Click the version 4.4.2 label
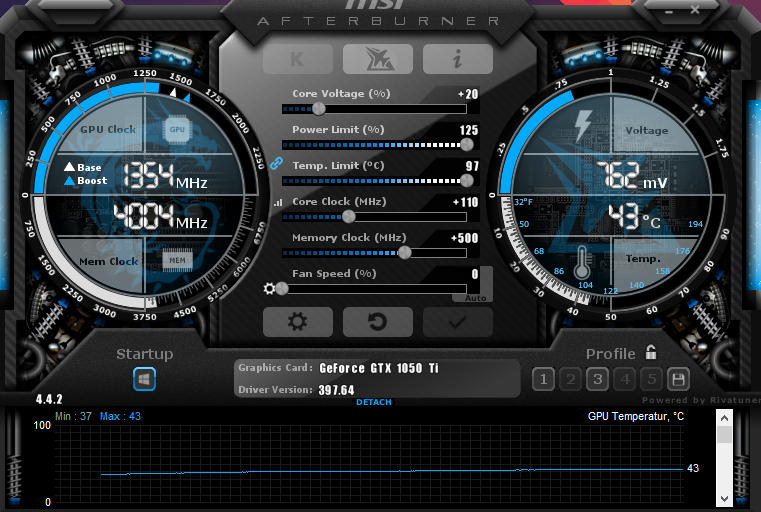Image resolution: width=761 pixels, height=512 pixels. pyautogui.click(x=49, y=399)
